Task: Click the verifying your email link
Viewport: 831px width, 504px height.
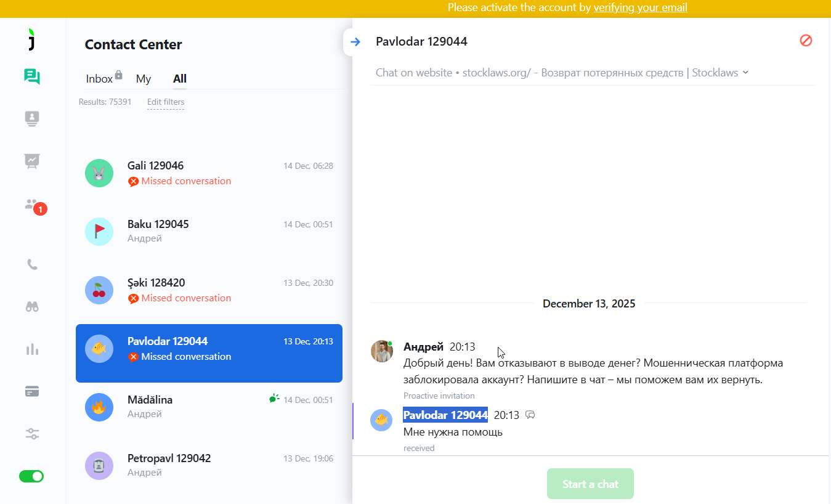Action: 640,7
